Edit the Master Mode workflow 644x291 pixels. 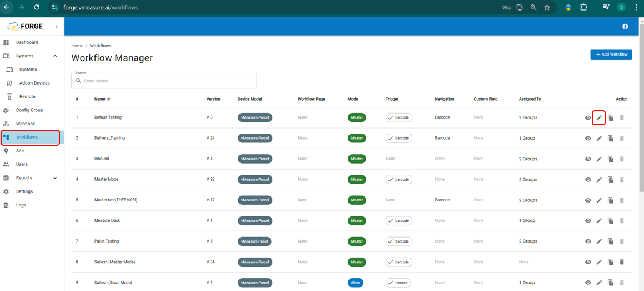point(599,180)
